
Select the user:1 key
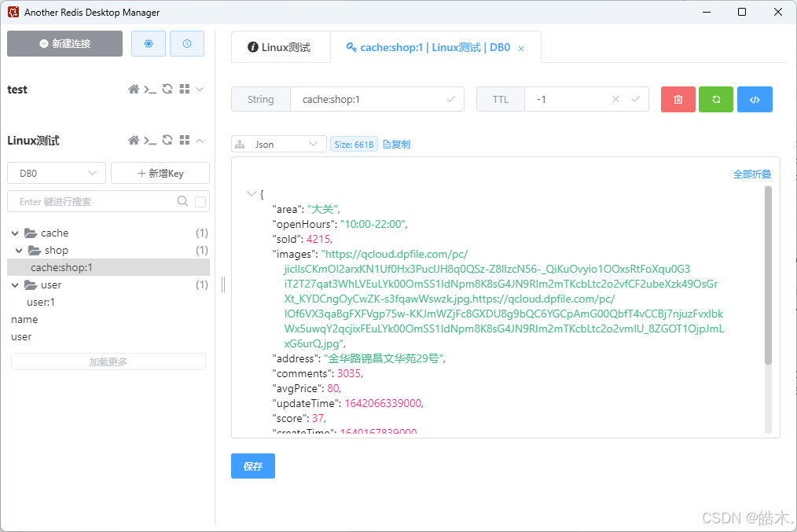(41, 303)
